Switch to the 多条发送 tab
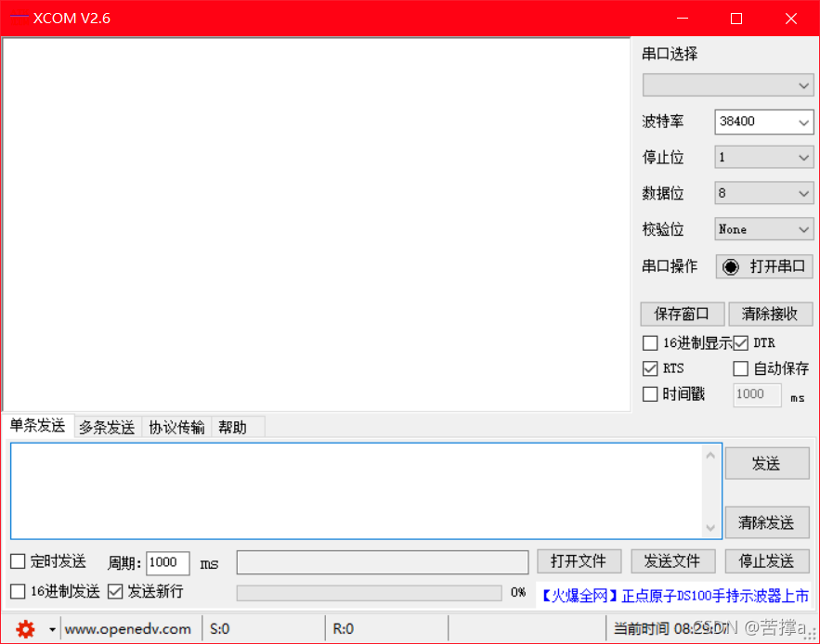The image size is (820, 644). [107, 428]
